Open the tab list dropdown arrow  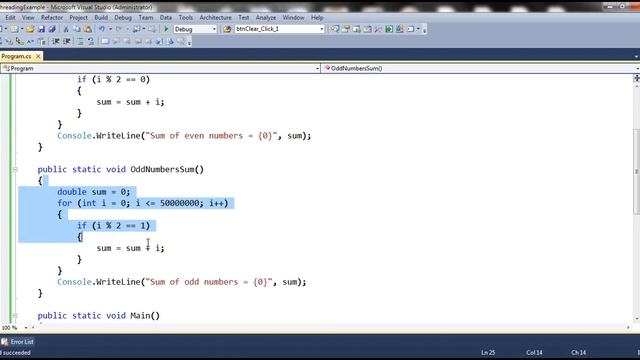(637, 57)
